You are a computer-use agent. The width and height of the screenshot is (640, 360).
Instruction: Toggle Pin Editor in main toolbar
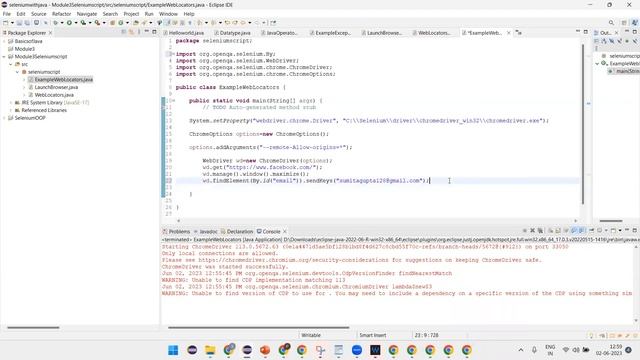[x=273, y=23]
